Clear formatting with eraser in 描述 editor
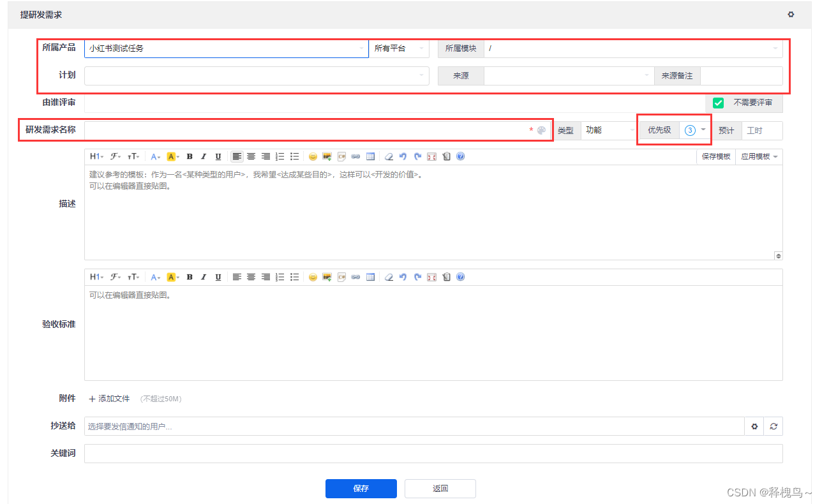Screen dimensions: 822x504 click(x=389, y=156)
